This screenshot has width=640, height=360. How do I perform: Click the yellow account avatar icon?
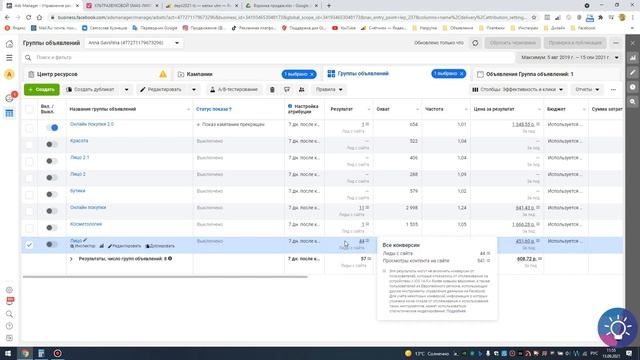(x=9, y=74)
